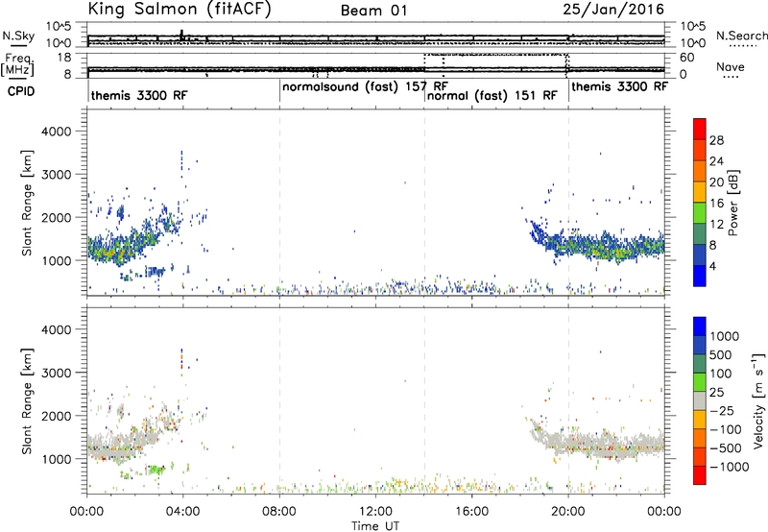Click the 'King Salmon (fitACF)' title text
The height and width of the screenshot is (532, 768).
tap(180, 10)
